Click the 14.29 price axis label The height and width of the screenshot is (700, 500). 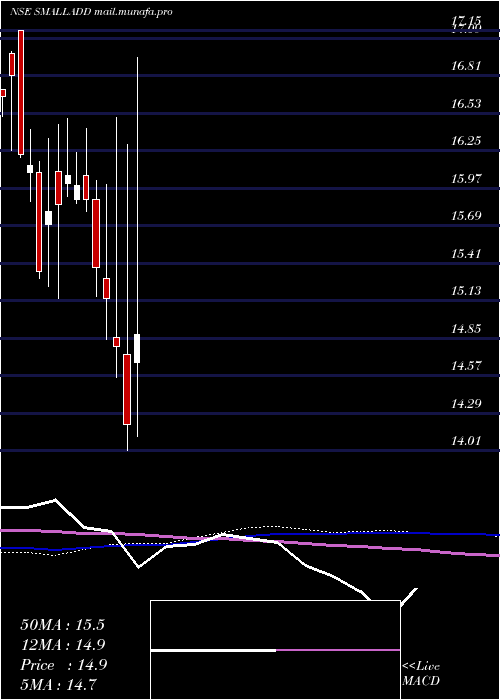pyautogui.click(x=466, y=404)
